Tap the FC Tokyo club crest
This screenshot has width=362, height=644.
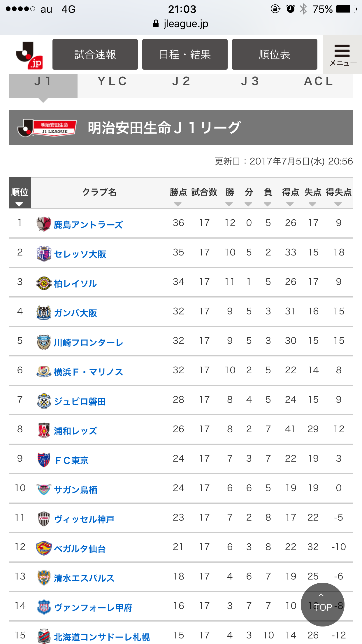44,460
